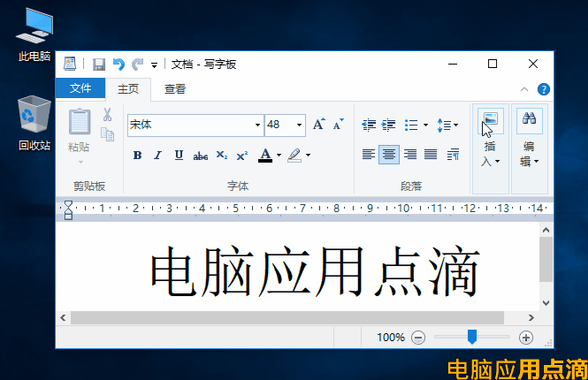
Task: Apply the current text color
Action: coord(265,156)
